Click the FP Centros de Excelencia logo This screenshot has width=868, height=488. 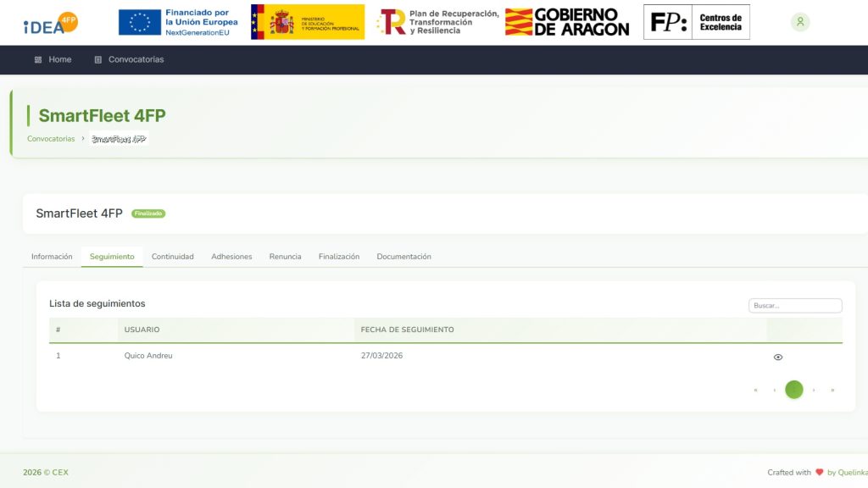point(697,21)
